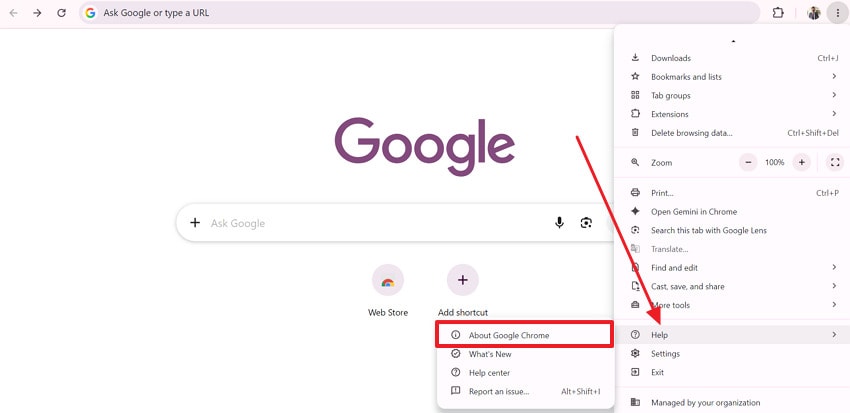Click the upward scroll arrow at the top of the menu
Screen dimensions: 850x413
coord(733,41)
